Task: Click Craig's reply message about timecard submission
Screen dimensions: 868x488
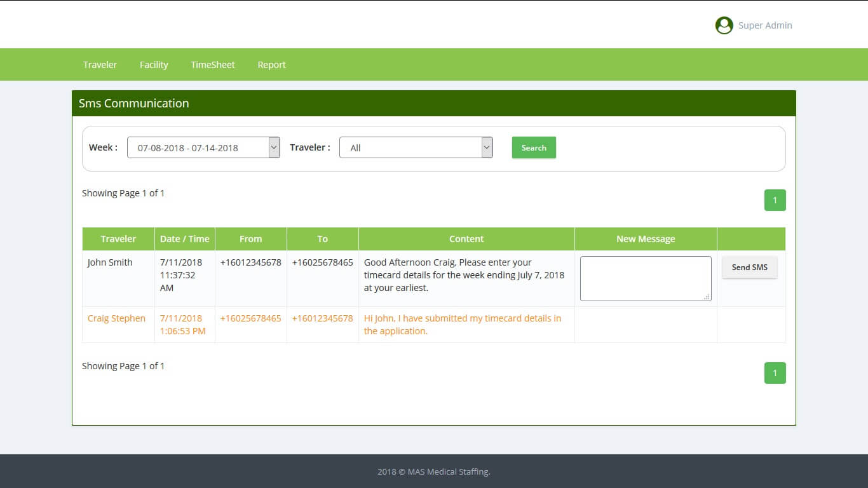Action: (x=462, y=325)
